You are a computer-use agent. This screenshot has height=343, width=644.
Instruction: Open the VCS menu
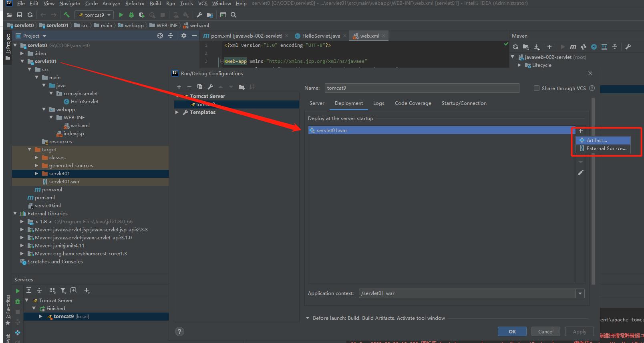point(203,4)
